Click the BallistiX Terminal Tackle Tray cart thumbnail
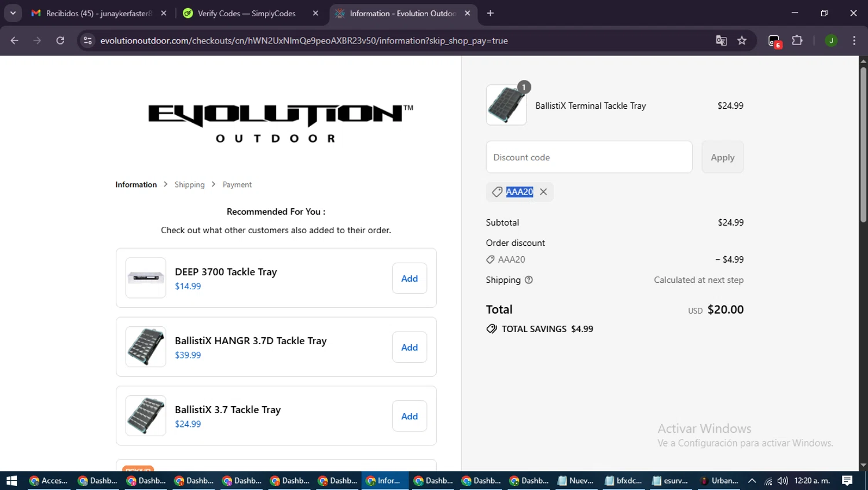Viewport: 868px width, 490px height. coord(506,105)
